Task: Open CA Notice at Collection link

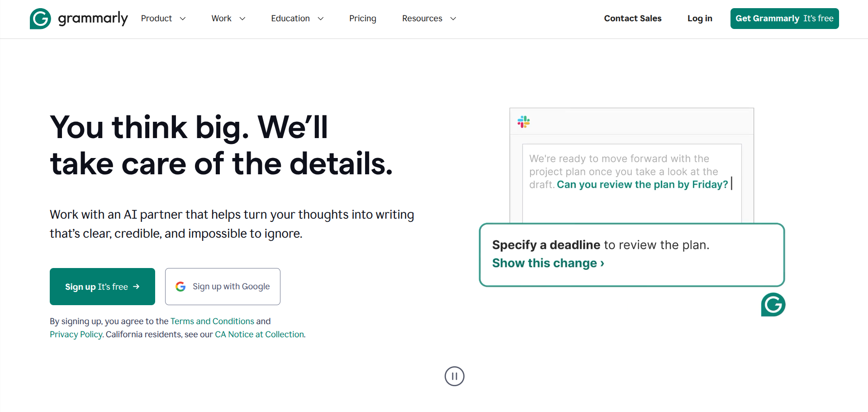Action: [x=260, y=334]
